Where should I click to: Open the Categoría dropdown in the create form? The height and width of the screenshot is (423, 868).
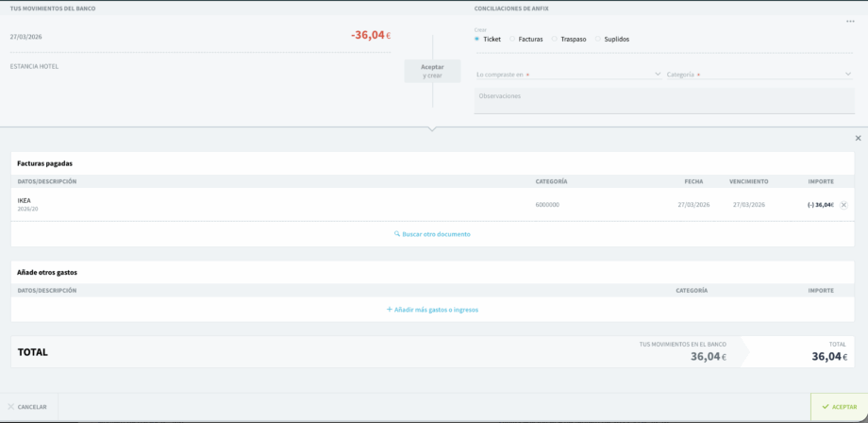pyautogui.click(x=758, y=74)
